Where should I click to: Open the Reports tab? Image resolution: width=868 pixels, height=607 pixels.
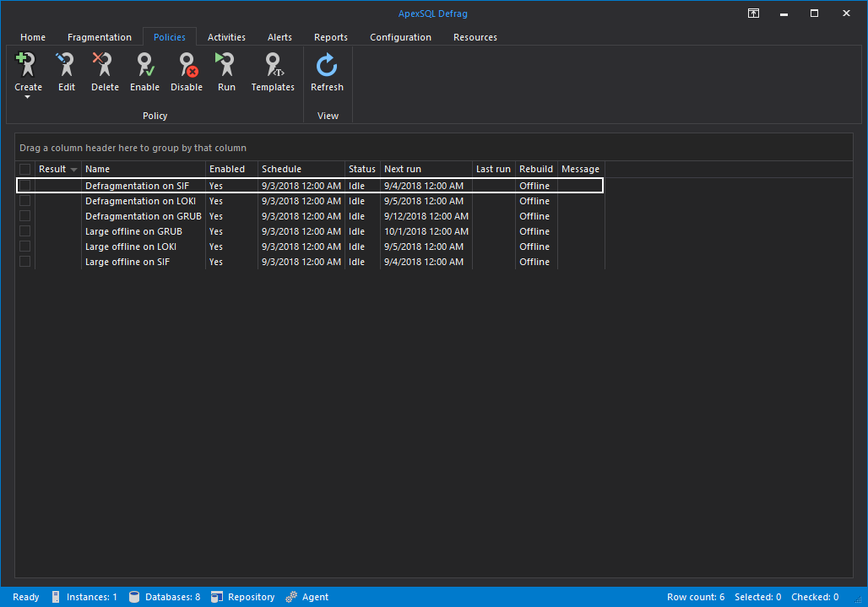[331, 37]
